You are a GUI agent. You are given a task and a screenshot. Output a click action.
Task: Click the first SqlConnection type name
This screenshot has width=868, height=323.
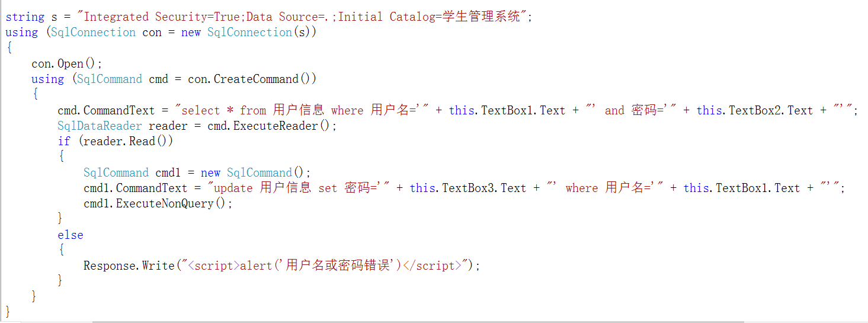click(93, 32)
